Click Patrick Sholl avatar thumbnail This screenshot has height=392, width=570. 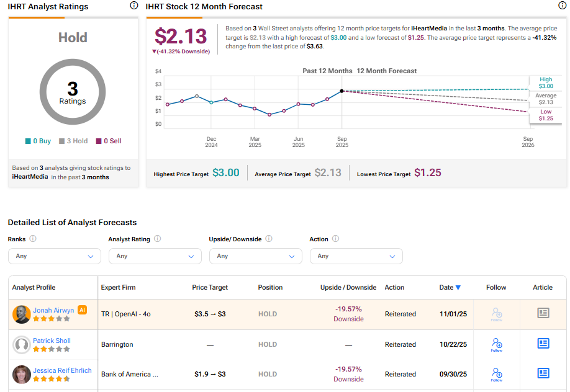pyautogui.click(x=22, y=344)
